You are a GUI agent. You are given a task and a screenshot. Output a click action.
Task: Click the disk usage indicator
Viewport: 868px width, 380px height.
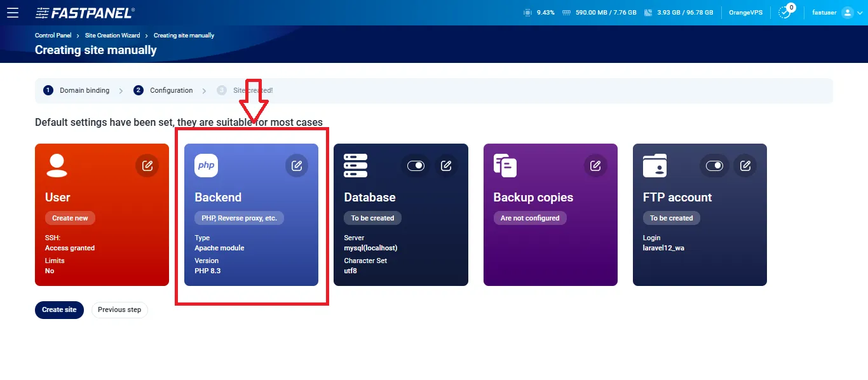point(677,13)
